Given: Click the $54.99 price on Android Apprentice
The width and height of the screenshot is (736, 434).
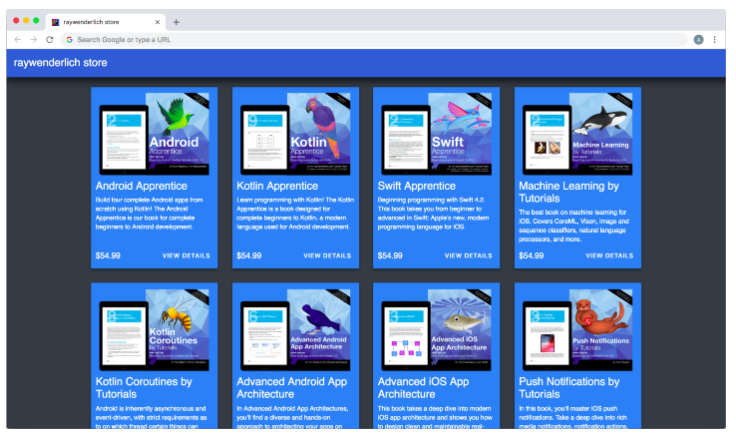Looking at the screenshot, I should coord(108,256).
